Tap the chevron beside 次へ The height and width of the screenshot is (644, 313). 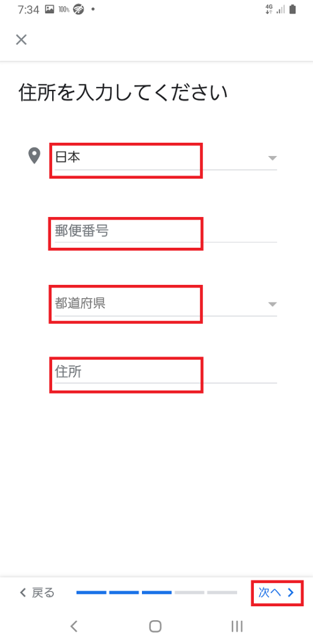pos(291,592)
